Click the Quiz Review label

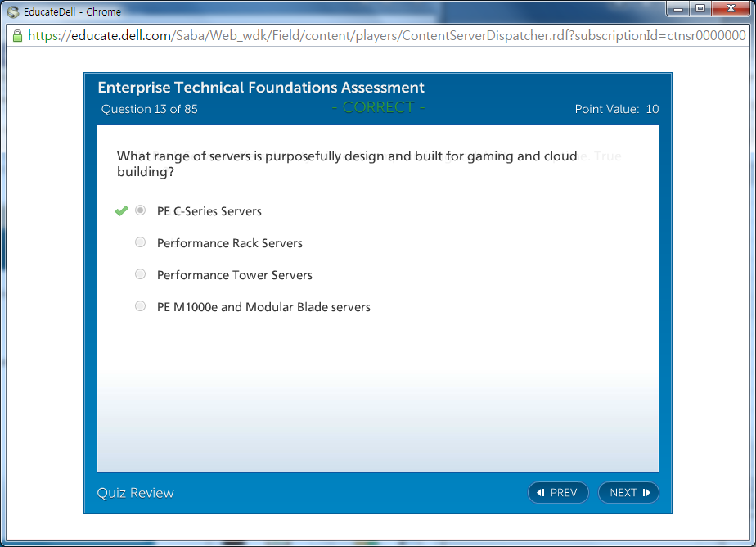pyautogui.click(x=136, y=492)
